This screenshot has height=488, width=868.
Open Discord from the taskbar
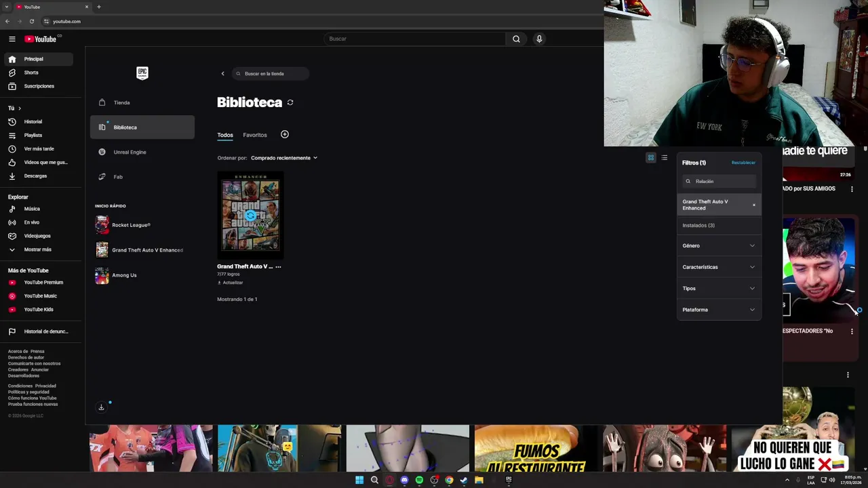pyautogui.click(x=404, y=480)
